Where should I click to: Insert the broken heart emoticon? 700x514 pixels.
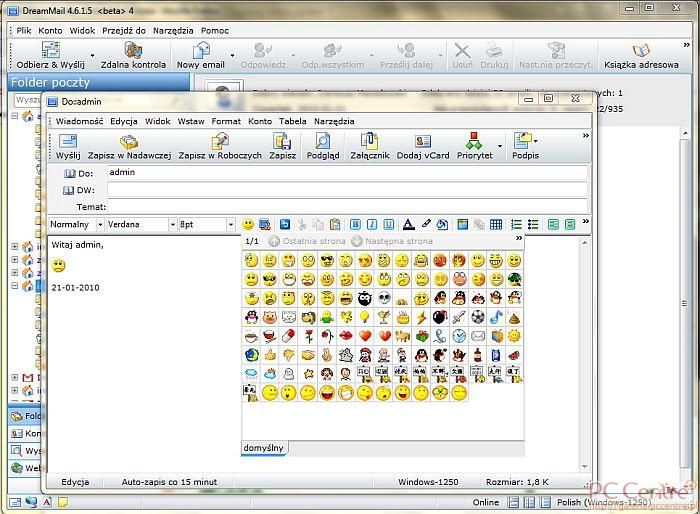(384, 336)
